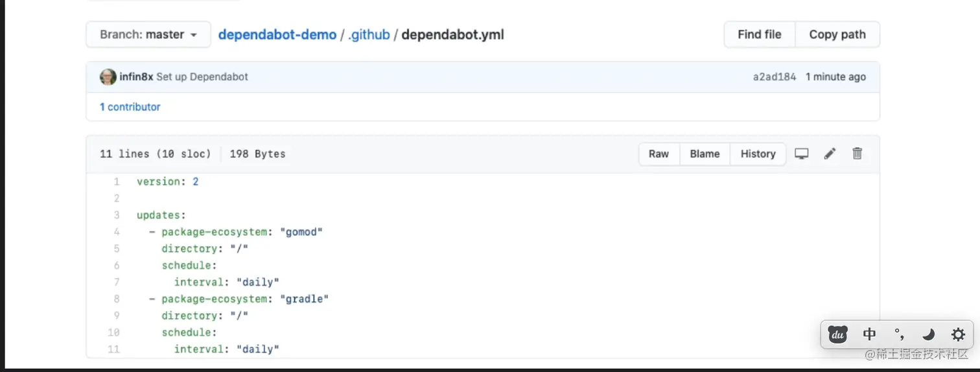Screen dimensions: 980x372
Task: Select line number 8 in the code
Action: coord(117,299)
